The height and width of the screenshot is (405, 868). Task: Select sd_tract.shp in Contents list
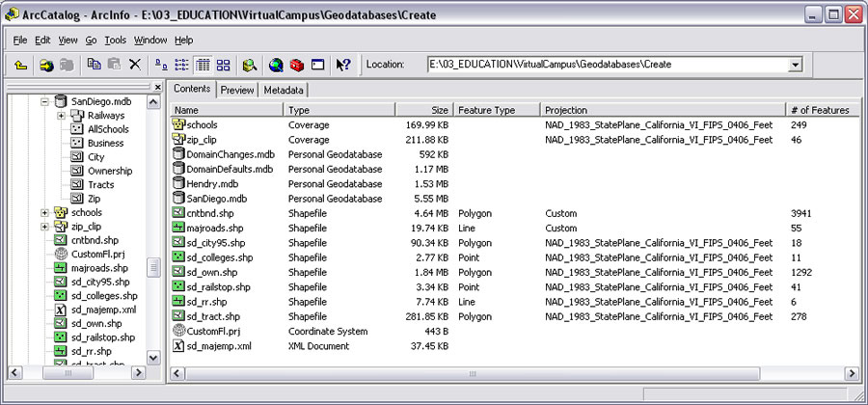pos(213,316)
